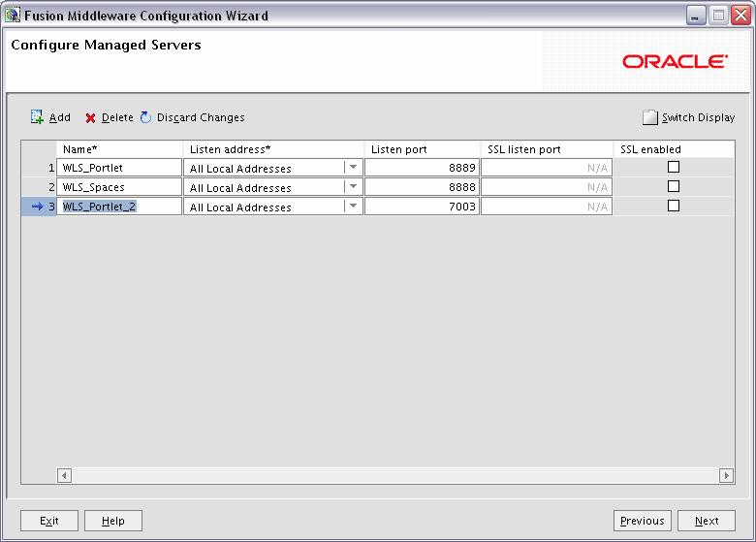Edit listen port 7003 field
Screen dimensions: 756x542
coord(422,207)
